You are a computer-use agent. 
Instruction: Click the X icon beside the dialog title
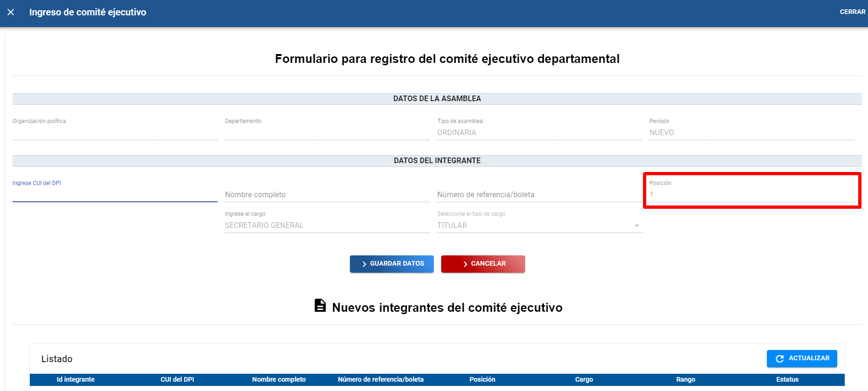tap(11, 12)
